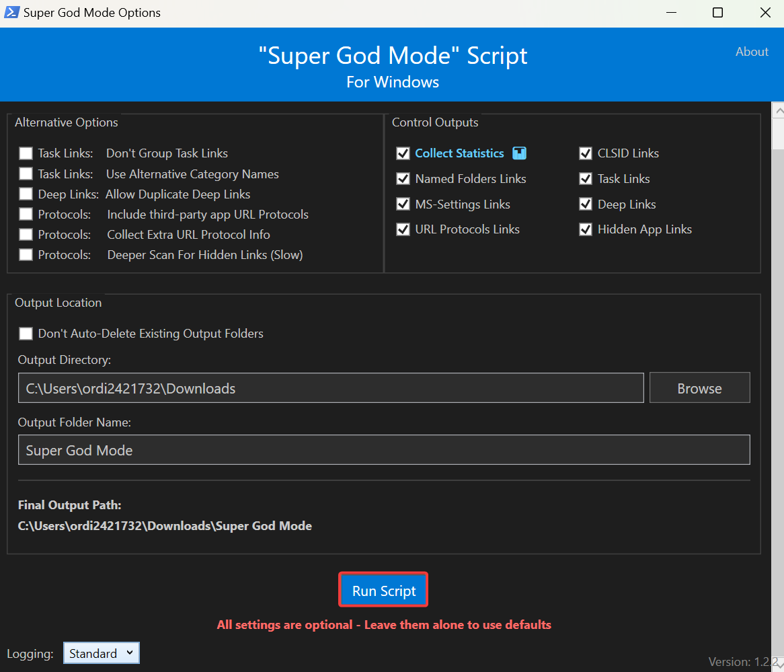Click the final output path text

165,526
